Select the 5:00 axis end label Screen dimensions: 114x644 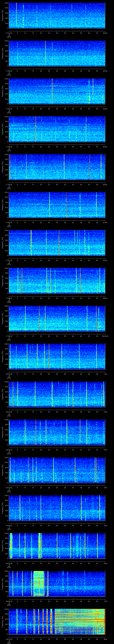105,525
